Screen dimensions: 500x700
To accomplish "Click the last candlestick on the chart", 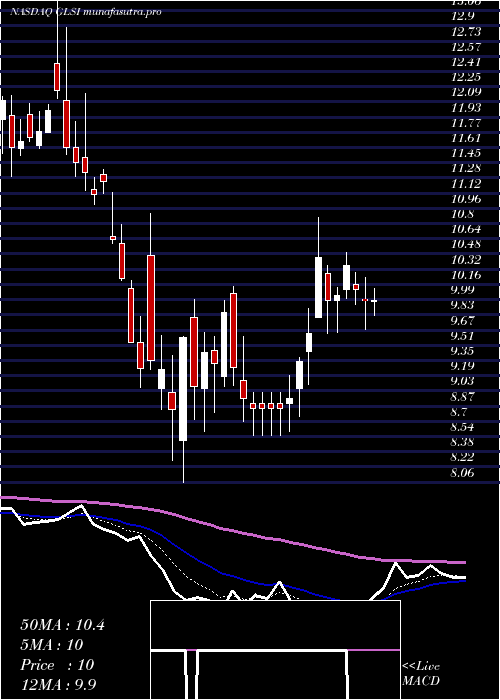I will (374, 301).
